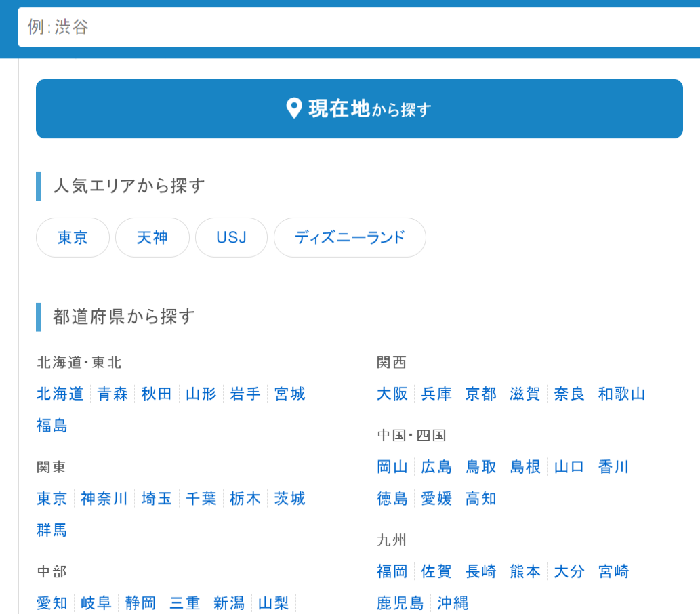The height and width of the screenshot is (614, 700).
Task: Select 大阪 under the 関西 section
Action: pyautogui.click(x=392, y=394)
